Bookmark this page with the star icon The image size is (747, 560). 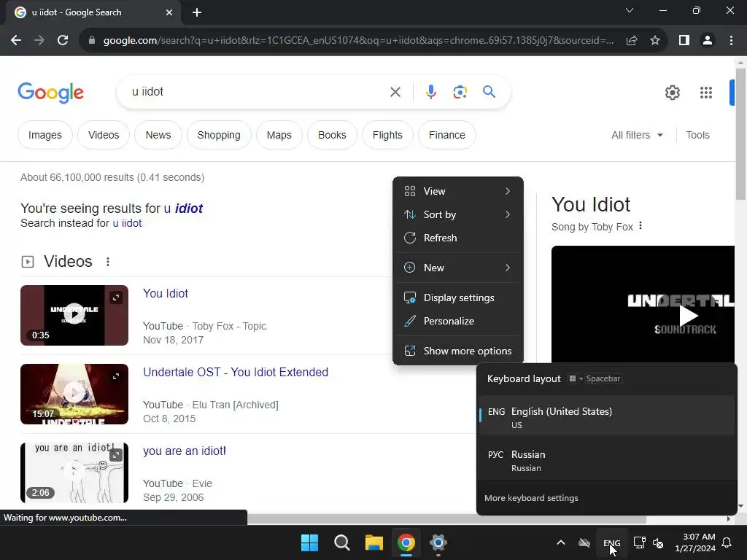pyautogui.click(x=655, y=41)
